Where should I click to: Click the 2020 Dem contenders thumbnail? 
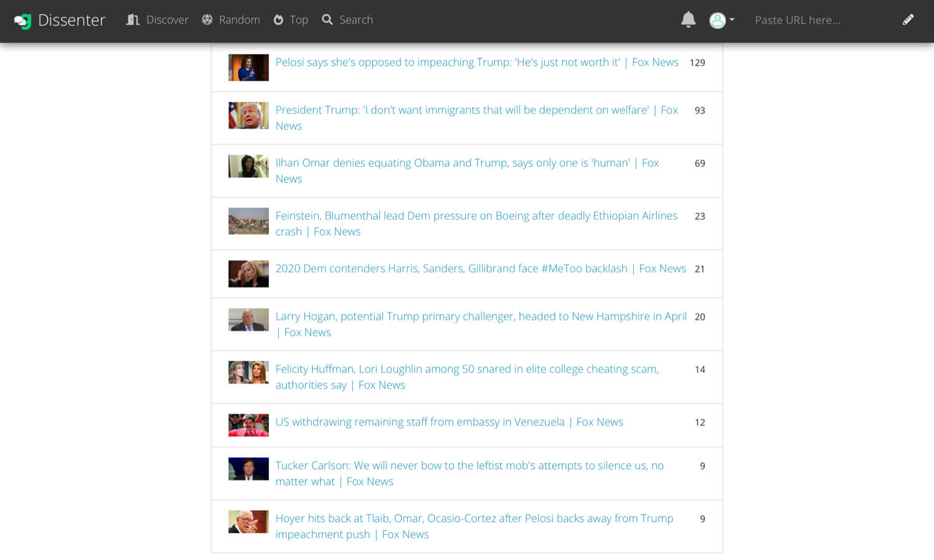(248, 274)
